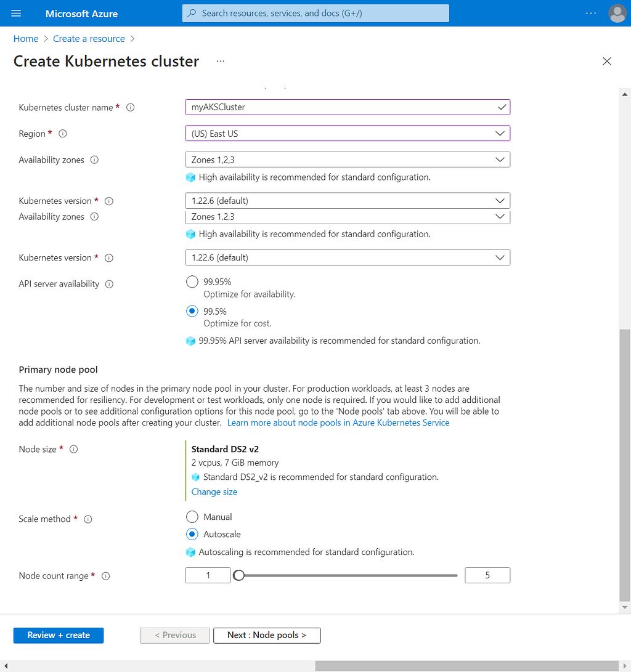Open the second Kubernetes version dropdown
Viewport: 631px width, 672px height.
point(348,257)
